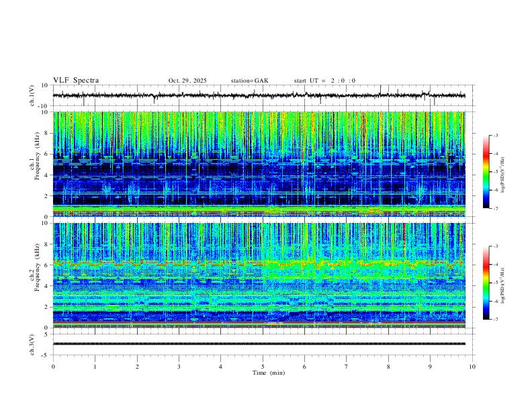
Task: Click the "10" tick on the Time axis
Action: click(x=472, y=367)
